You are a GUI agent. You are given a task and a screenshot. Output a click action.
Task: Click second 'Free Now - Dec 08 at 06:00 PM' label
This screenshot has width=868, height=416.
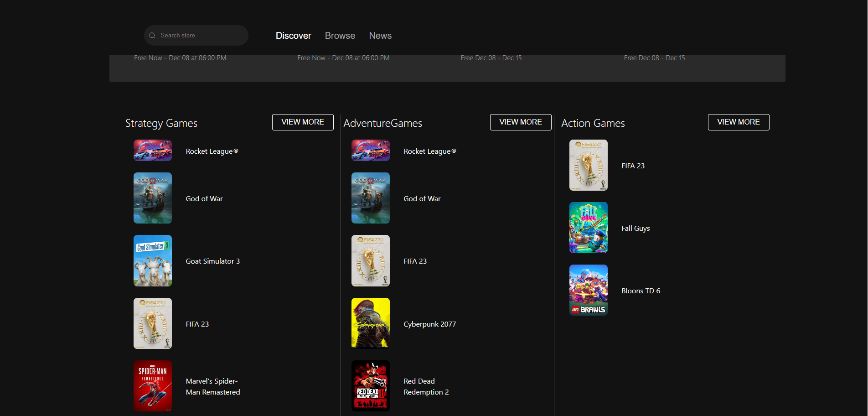click(x=343, y=58)
